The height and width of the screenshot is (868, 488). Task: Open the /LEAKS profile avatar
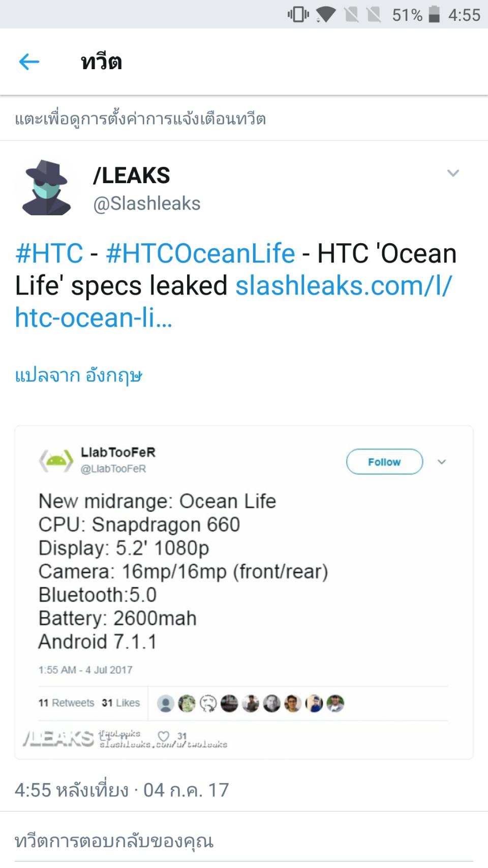46,188
